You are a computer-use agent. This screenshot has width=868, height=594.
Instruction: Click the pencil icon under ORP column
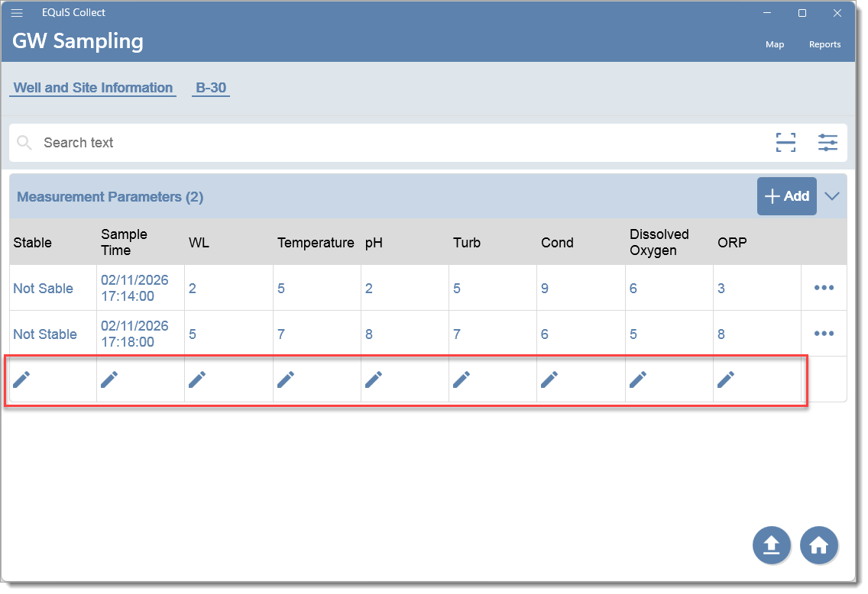coord(726,379)
